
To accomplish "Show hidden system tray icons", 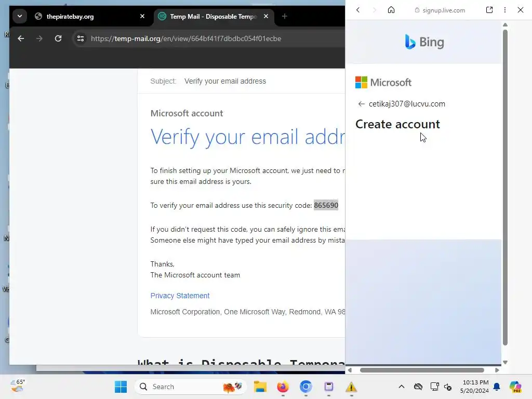I will 402,387.
